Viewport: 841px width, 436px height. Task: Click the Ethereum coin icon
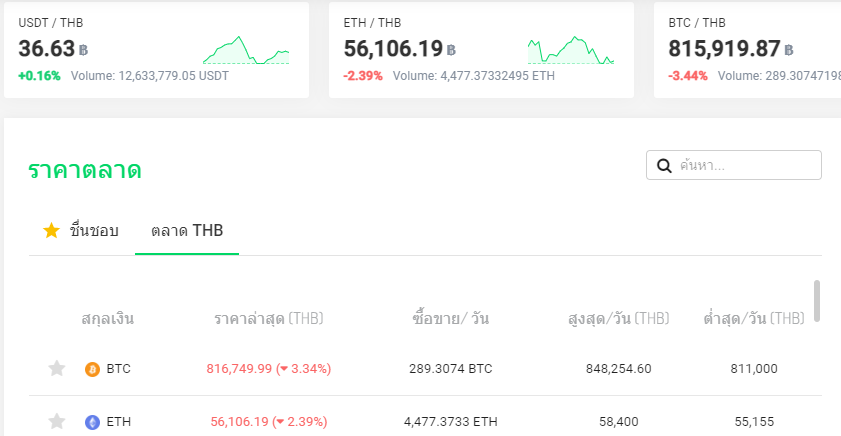(x=92, y=422)
